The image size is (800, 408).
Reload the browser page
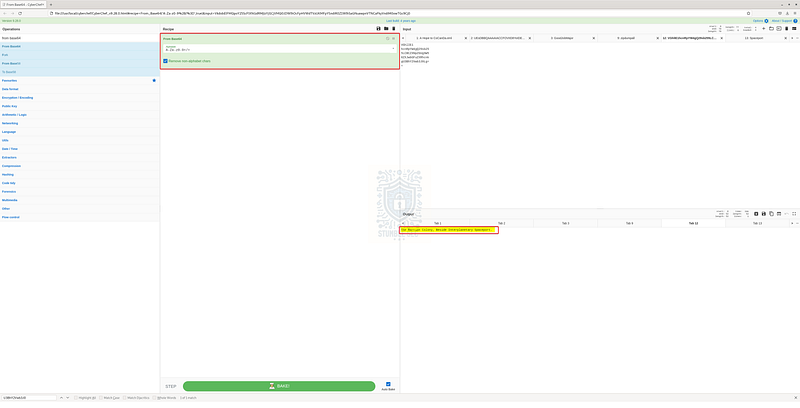click(x=20, y=13)
